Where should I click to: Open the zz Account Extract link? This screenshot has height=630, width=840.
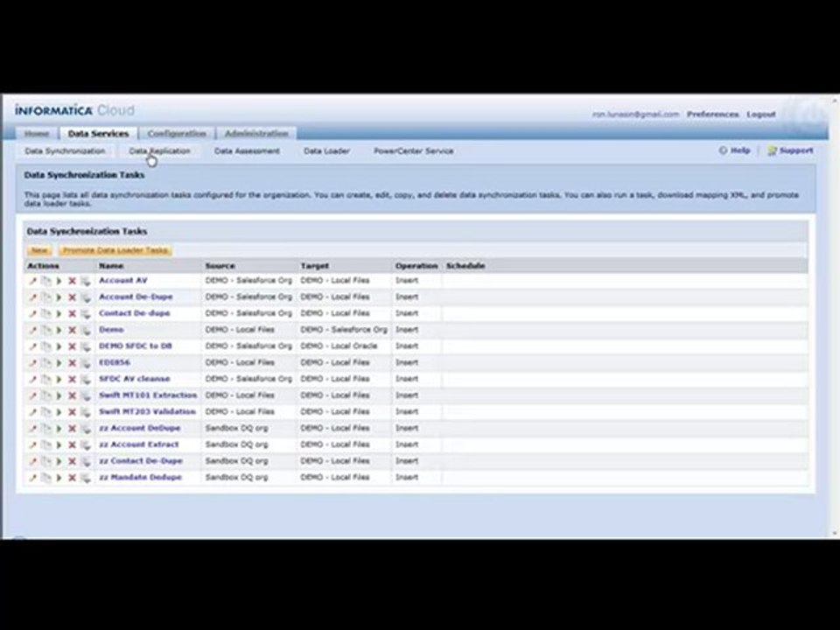coord(139,444)
